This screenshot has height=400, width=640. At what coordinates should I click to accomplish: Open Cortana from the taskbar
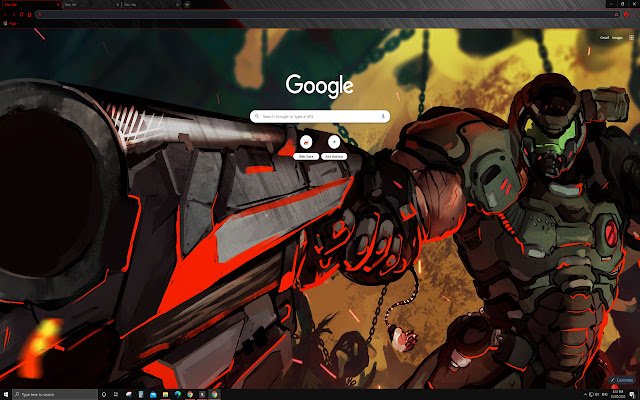pyautogui.click(x=104, y=394)
